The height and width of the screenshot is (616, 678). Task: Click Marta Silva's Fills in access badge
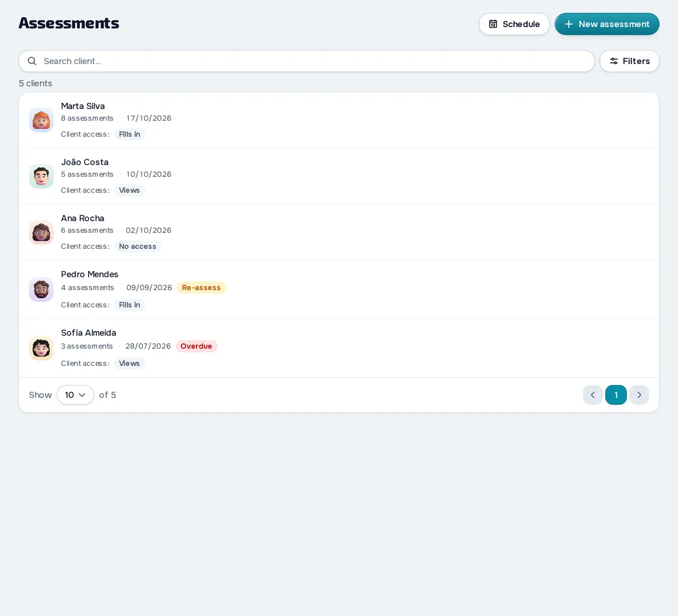coord(129,134)
